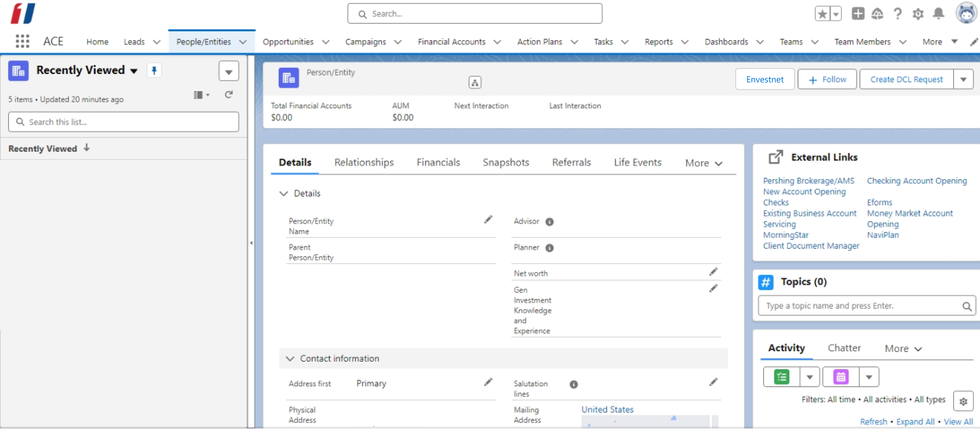Viewport: 980px width, 433px height.
Task: Pin the Recently Viewed list view
Action: coord(154,70)
